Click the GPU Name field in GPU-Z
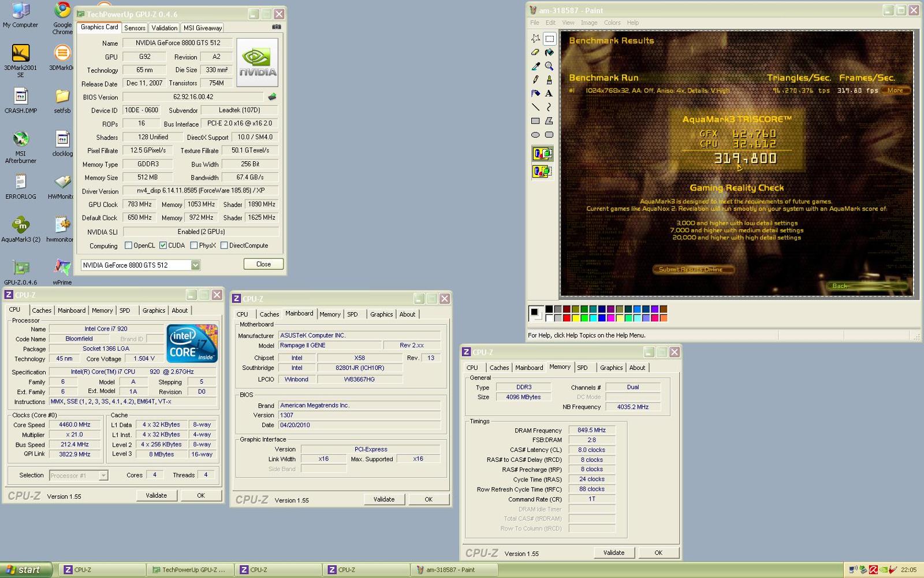The image size is (924, 578). coord(178,43)
